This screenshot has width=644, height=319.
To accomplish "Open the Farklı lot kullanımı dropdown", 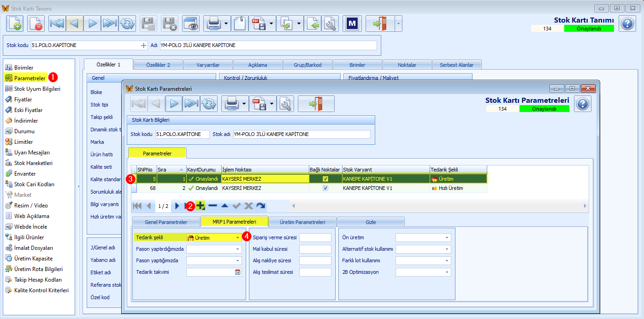I will pyautogui.click(x=447, y=260).
